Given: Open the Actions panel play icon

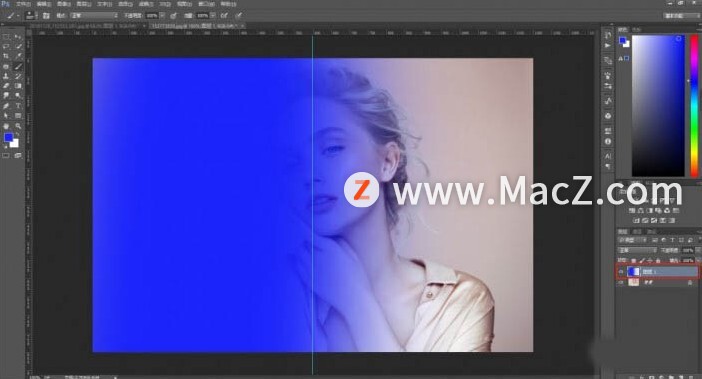Looking at the screenshot, I should (608, 46).
